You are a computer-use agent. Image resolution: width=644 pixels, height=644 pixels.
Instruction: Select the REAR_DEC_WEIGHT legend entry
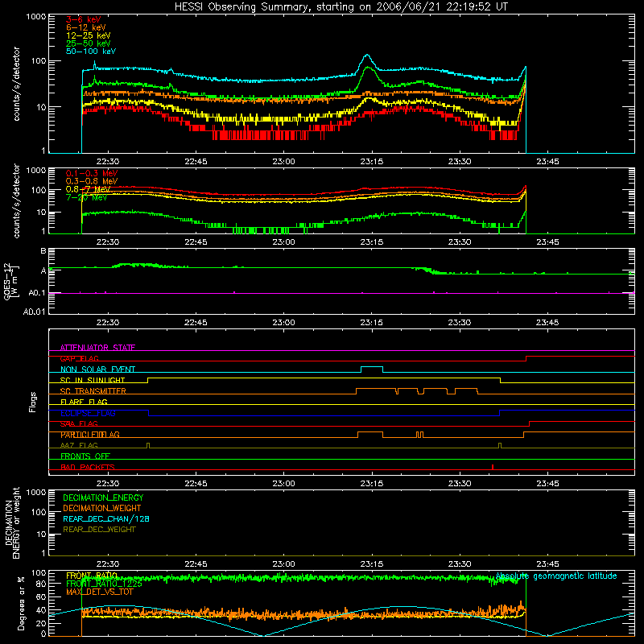[99, 530]
